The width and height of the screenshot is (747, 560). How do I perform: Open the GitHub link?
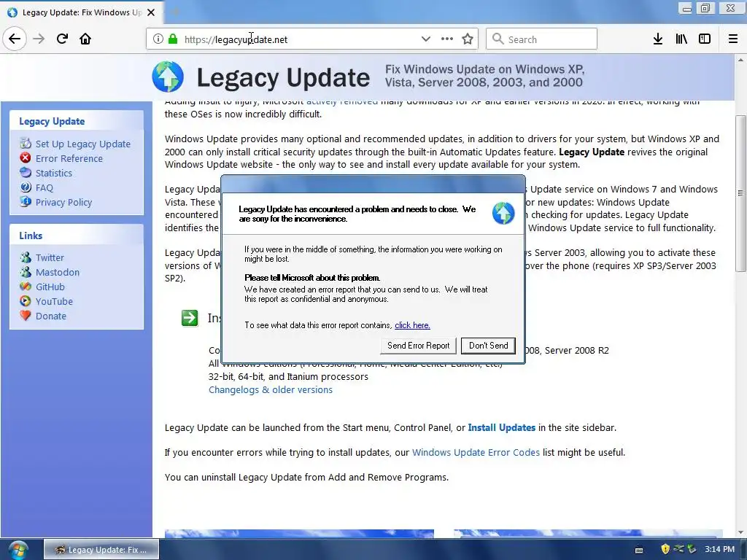click(50, 287)
